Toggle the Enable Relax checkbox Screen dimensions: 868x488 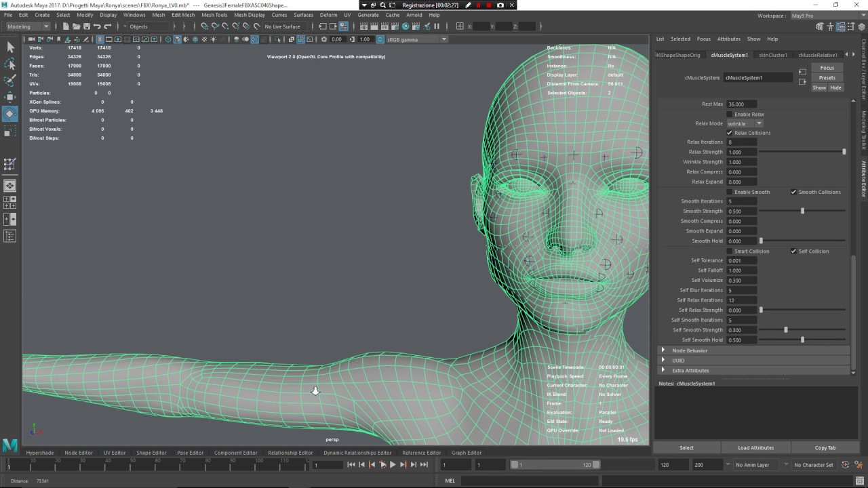(730, 115)
